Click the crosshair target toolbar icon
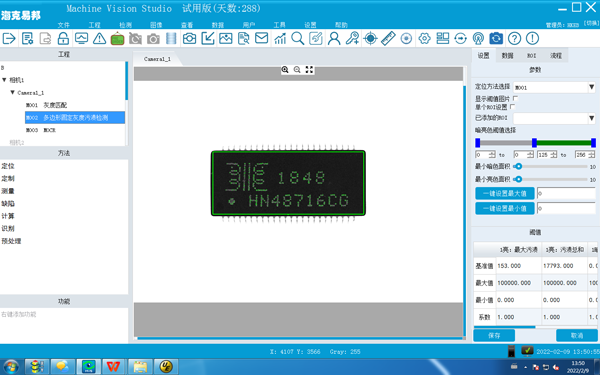Viewport: 600px width, 375px height. 370,38
